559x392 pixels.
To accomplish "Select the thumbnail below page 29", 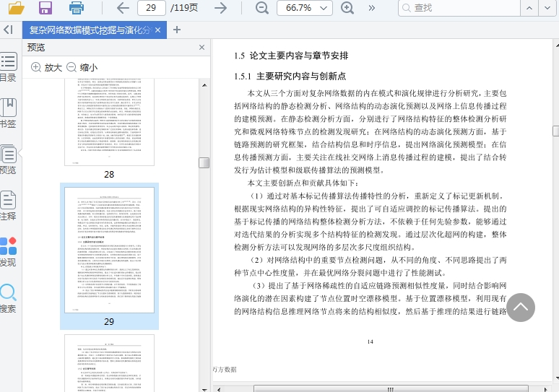I will tap(110, 363).
